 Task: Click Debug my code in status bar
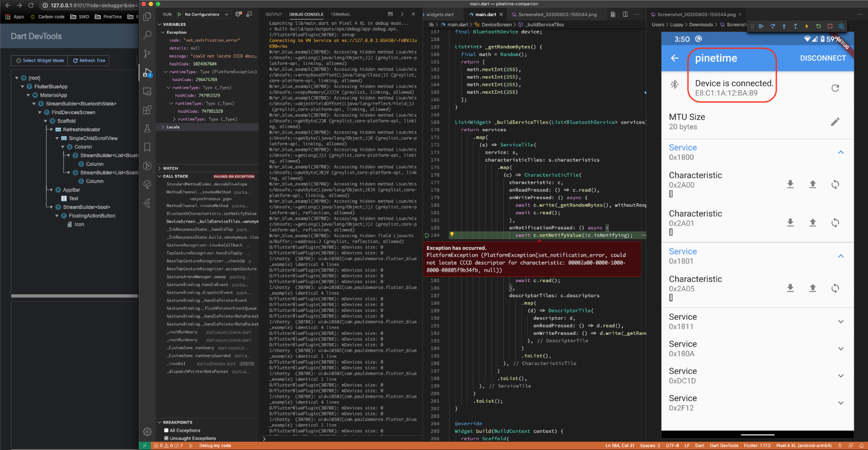[x=215, y=446]
